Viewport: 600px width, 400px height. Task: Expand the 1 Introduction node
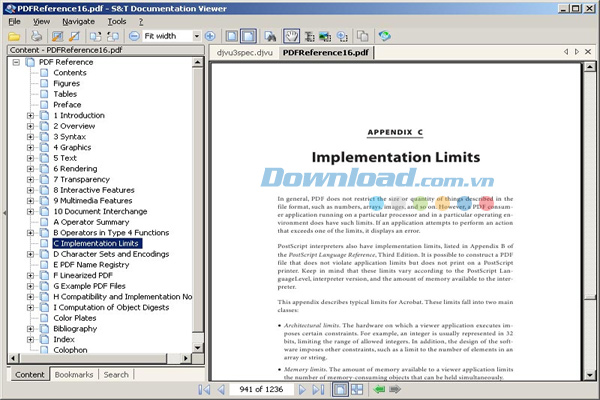30,115
